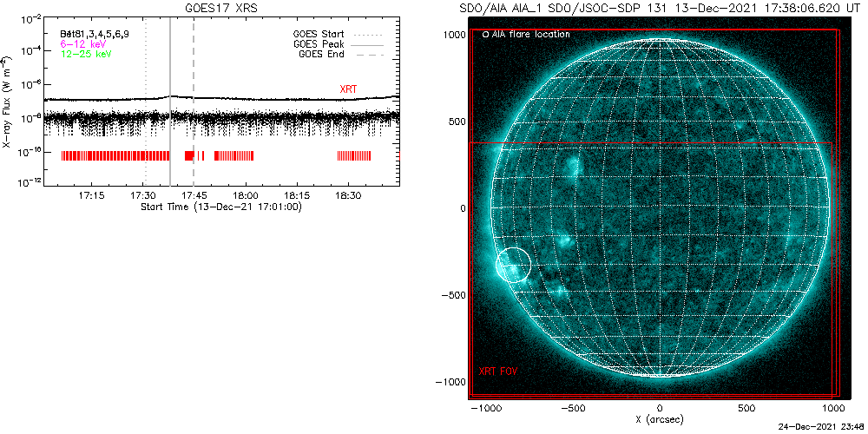Click the Start Time x-axis label
This screenshot has height=434, width=868.
(x=220, y=207)
